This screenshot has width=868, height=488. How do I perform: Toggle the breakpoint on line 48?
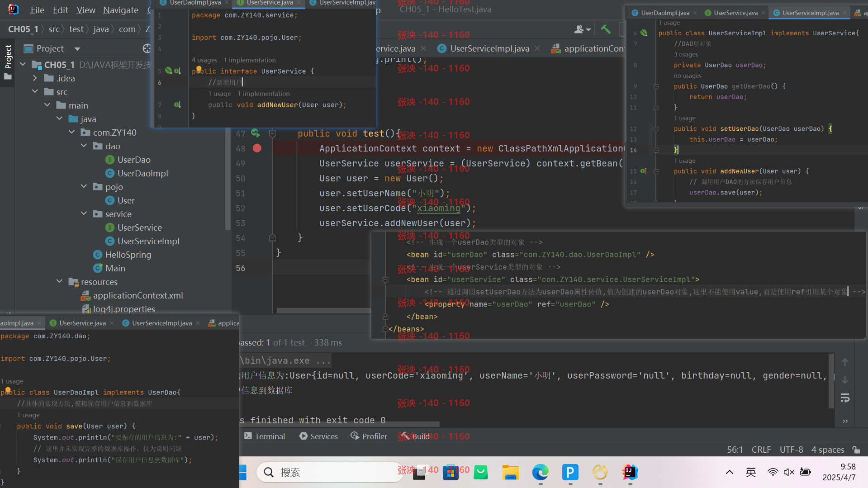[257, 148]
